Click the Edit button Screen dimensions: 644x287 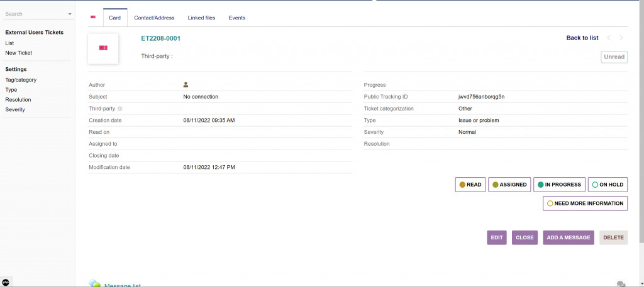(x=497, y=237)
